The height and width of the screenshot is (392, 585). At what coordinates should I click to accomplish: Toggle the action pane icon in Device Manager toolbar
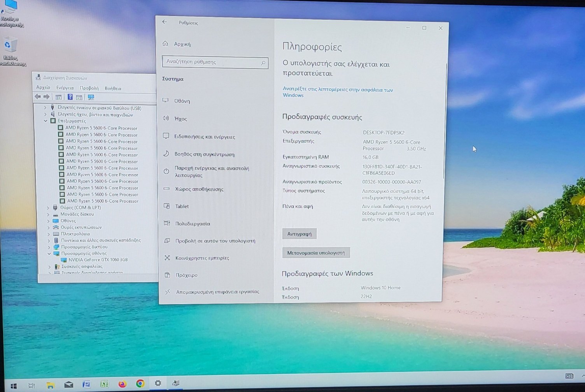79,97
